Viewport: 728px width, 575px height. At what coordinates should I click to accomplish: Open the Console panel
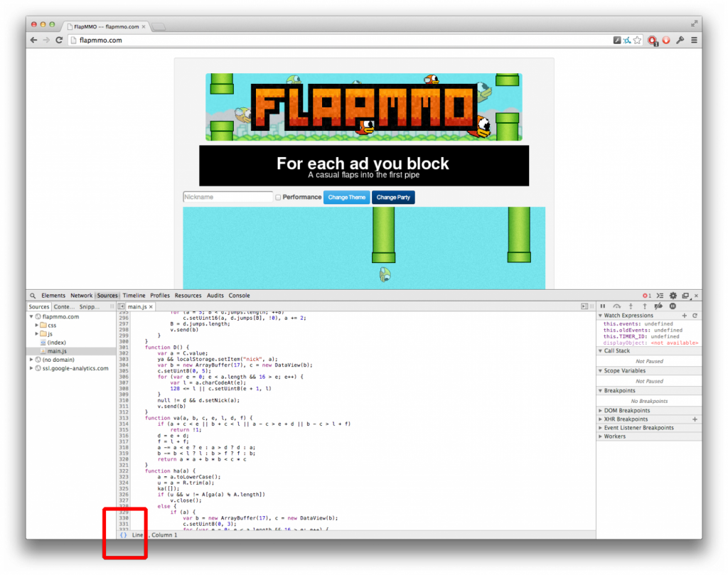[x=239, y=296]
